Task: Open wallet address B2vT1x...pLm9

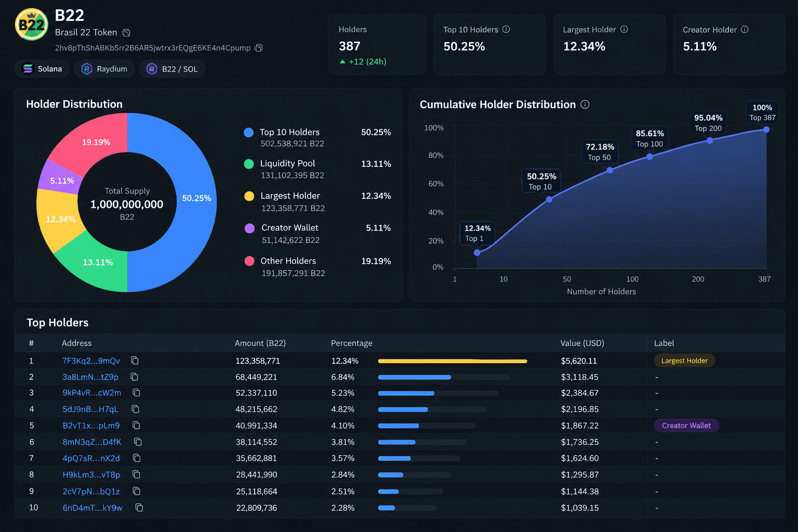Action: point(91,425)
